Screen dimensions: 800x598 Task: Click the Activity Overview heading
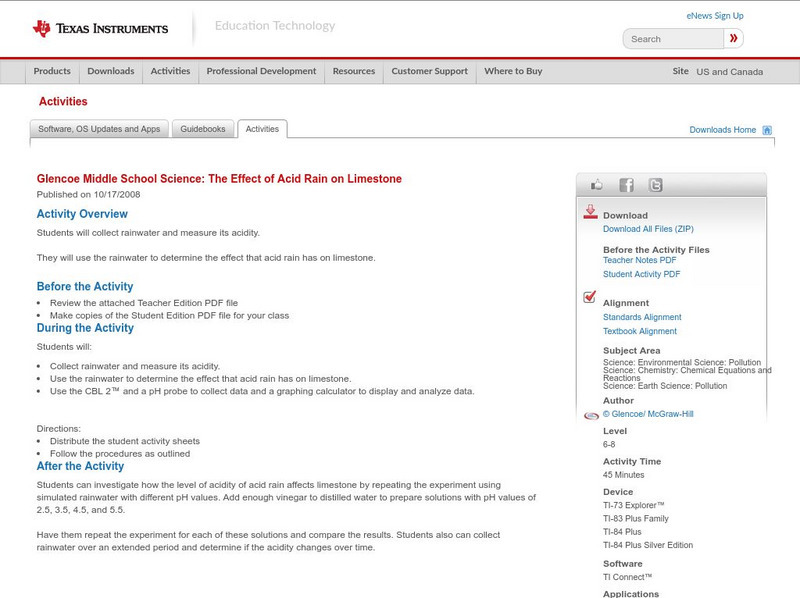[x=82, y=214]
